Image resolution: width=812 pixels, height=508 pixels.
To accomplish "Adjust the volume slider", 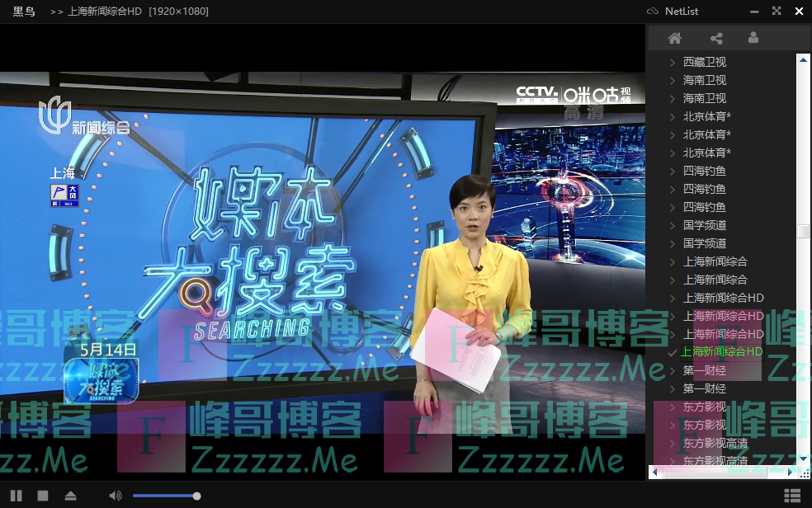I will tap(166, 496).
